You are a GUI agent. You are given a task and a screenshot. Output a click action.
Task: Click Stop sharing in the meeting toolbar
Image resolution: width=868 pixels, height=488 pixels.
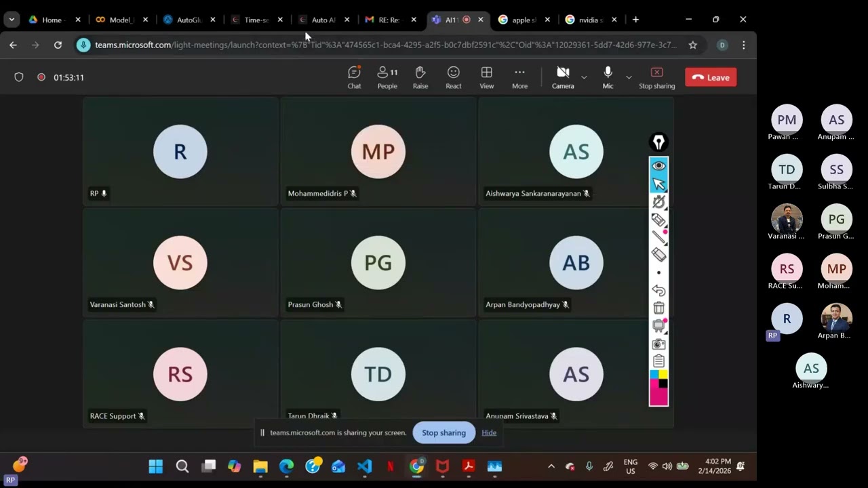coord(656,77)
